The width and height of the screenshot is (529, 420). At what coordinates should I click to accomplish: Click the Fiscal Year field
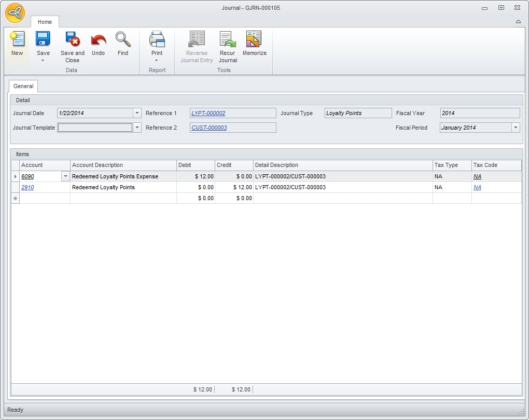pyautogui.click(x=480, y=113)
